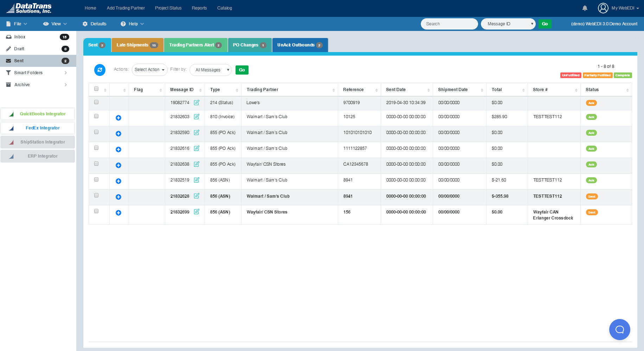Click the DataTrans Solutions logo
The image size is (644, 351).
point(29,8)
